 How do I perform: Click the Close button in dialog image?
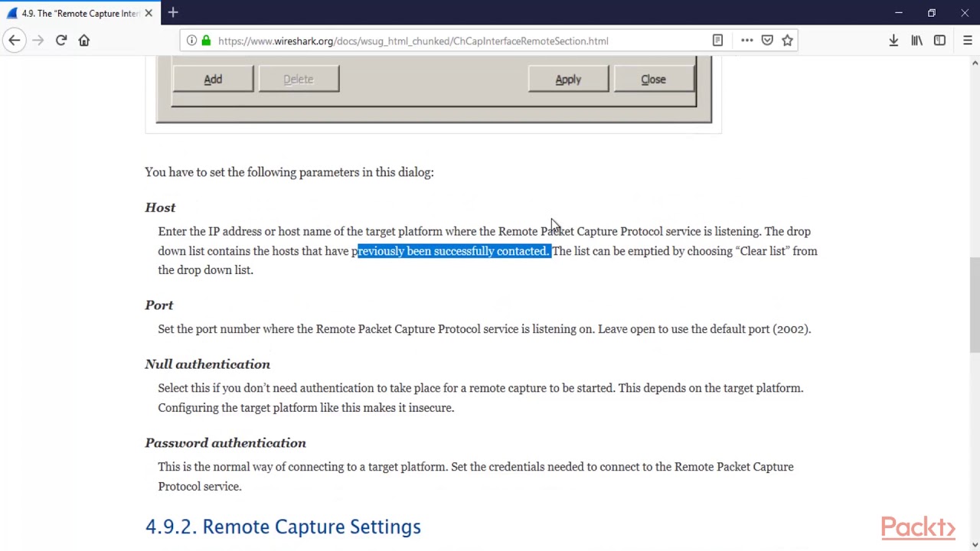653,80
